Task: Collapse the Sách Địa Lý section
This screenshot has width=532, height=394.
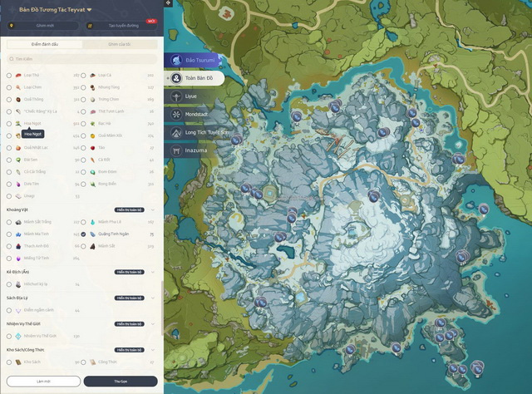Action: tap(153, 298)
